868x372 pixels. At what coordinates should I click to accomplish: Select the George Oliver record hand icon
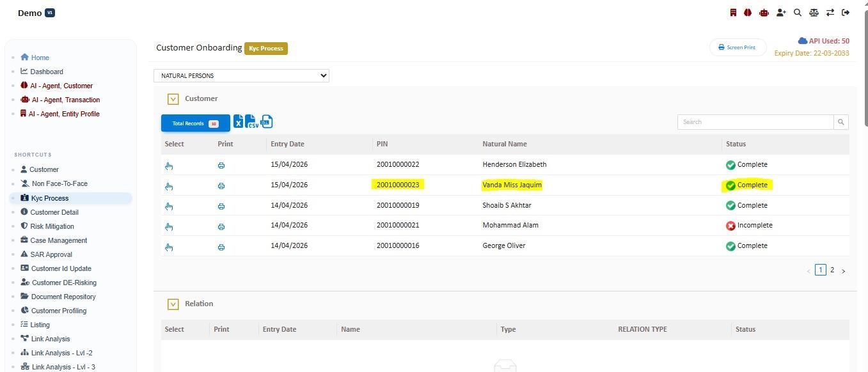169,247
